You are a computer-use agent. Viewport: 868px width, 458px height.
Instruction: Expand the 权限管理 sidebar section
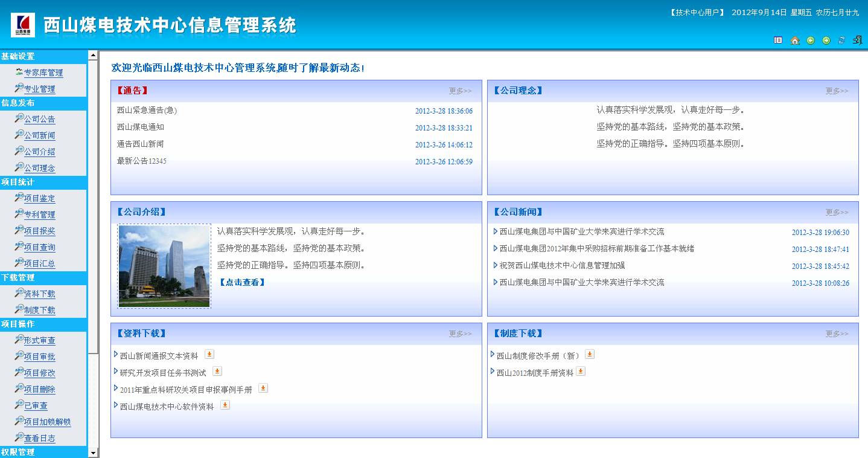pos(43,452)
